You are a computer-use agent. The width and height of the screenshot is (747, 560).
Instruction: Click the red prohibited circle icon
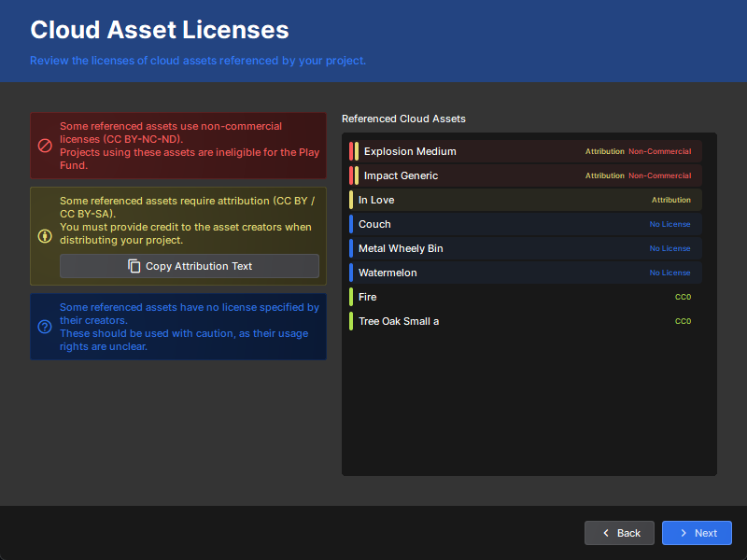pyautogui.click(x=45, y=146)
